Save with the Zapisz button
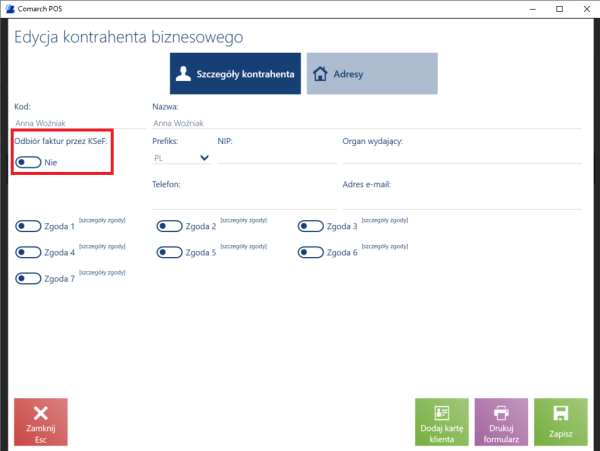This screenshot has width=600, height=451. coord(561,422)
